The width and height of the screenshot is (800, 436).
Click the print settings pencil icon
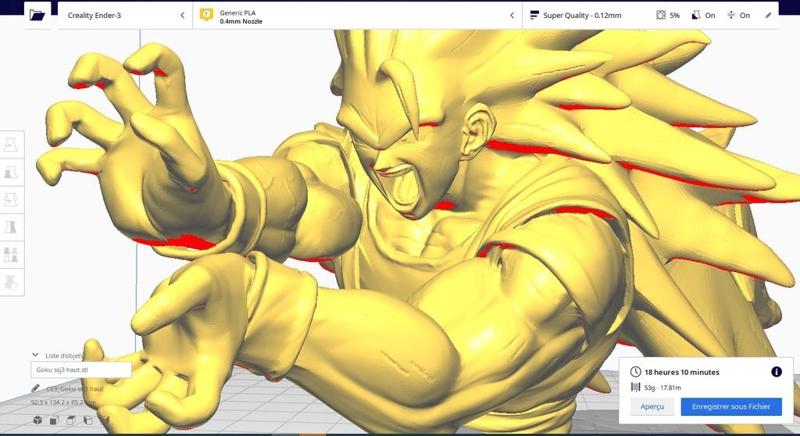pos(768,15)
